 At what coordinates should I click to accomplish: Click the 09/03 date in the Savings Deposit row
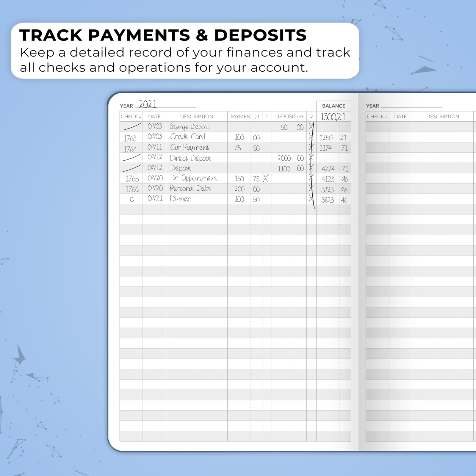click(x=155, y=126)
